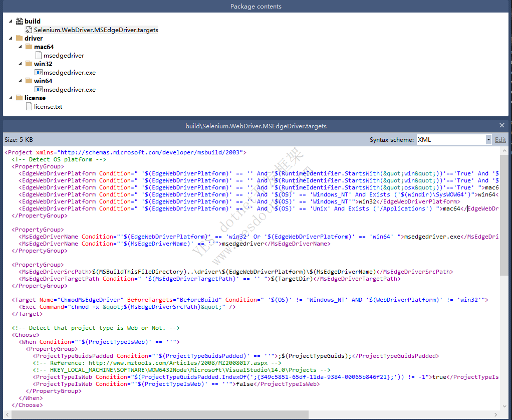Viewport: 512px width, 420px height.
Task: Click the mac64 msedgedriver file icon
Action: point(39,55)
